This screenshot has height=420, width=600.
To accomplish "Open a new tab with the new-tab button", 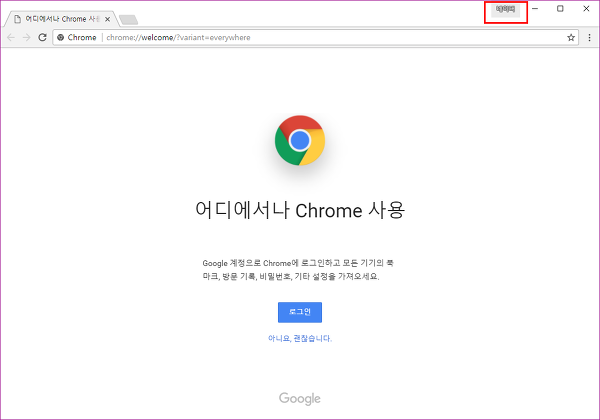I will (129, 20).
